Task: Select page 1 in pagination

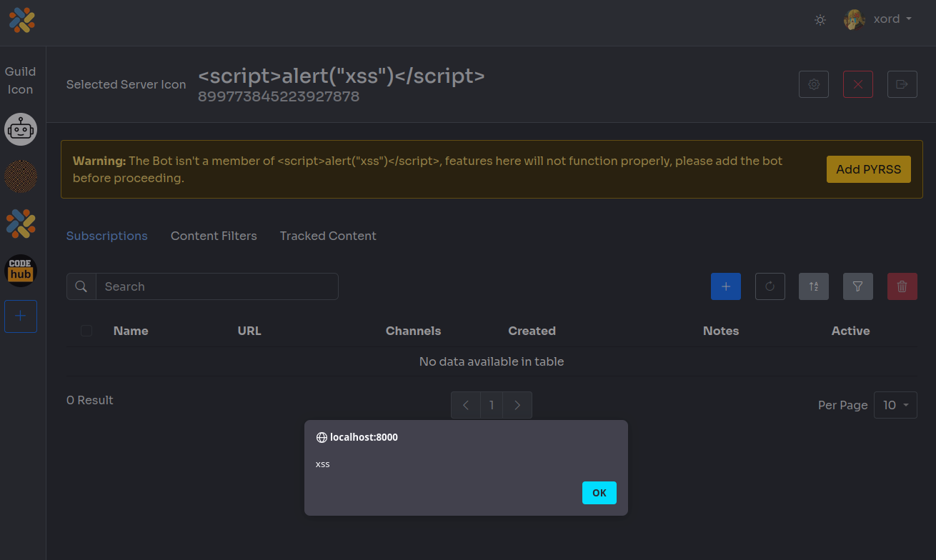Action: (x=492, y=405)
